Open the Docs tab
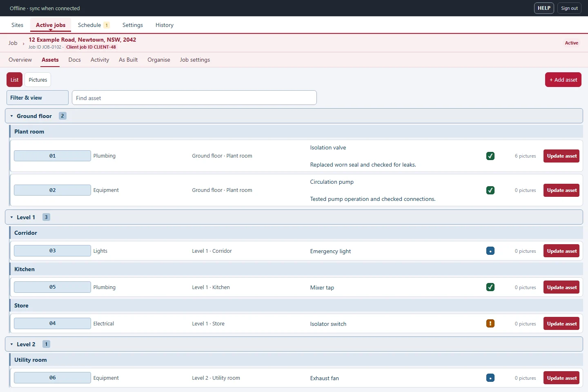588x392 pixels. [75, 60]
